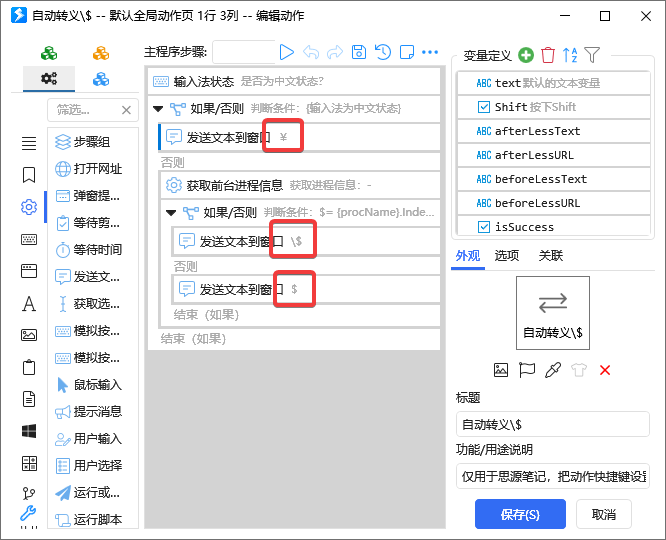Choose action icon image
Screen dimensions: 666x540
click(x=501, y=370)
